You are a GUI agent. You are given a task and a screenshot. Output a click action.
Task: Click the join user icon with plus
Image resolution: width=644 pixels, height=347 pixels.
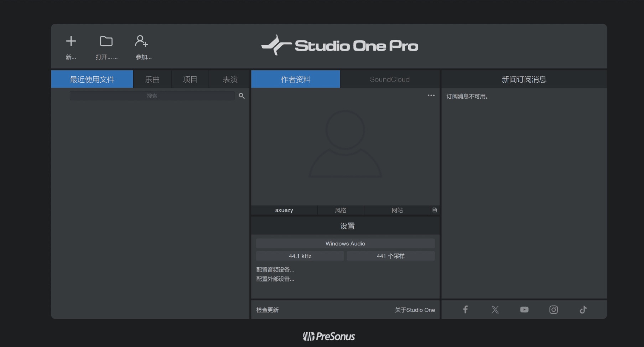click(141, 41)
